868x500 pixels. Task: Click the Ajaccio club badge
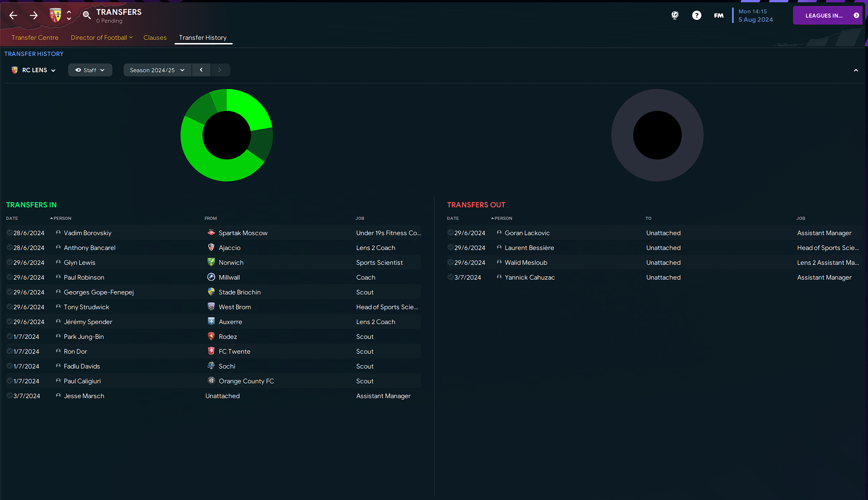click(x=211, y=248)
